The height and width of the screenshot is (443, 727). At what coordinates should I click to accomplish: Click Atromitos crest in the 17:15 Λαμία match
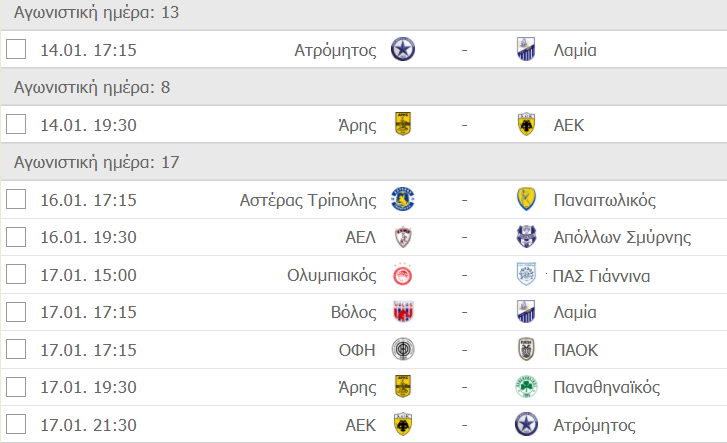[x=403, y=49]
